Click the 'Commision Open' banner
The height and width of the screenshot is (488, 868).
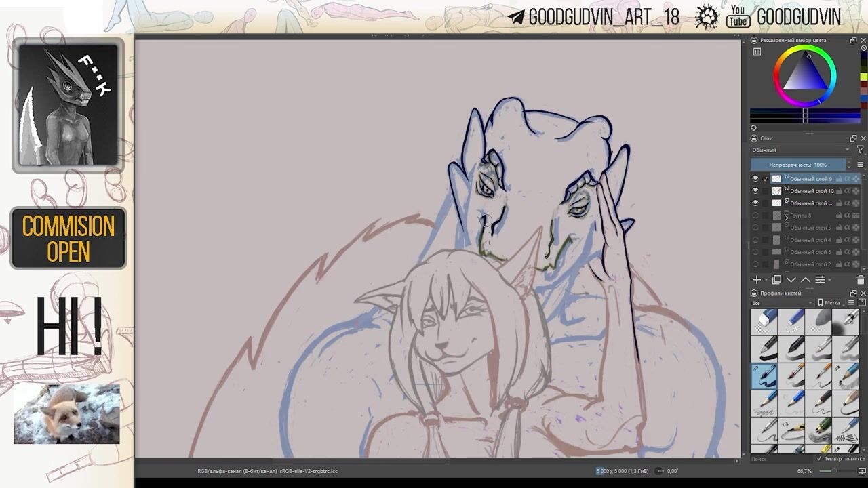pos(68,238)
